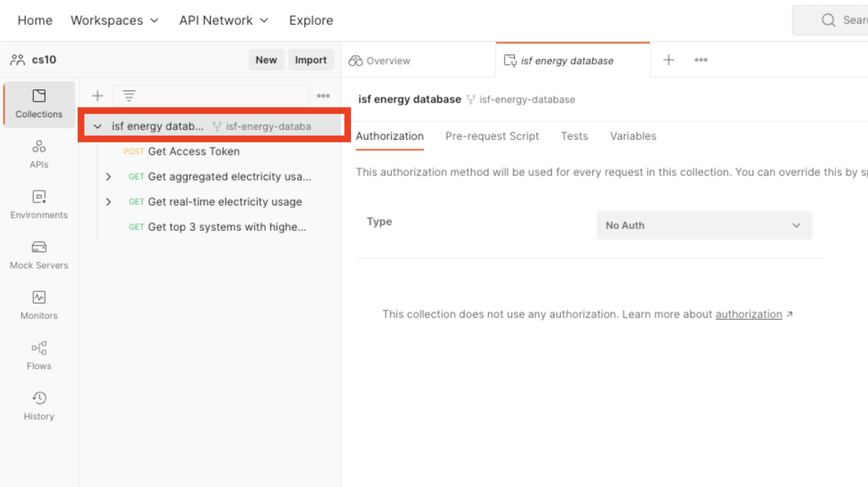
Task: Open the Collections sidebar panel
Action: point(39,104)
